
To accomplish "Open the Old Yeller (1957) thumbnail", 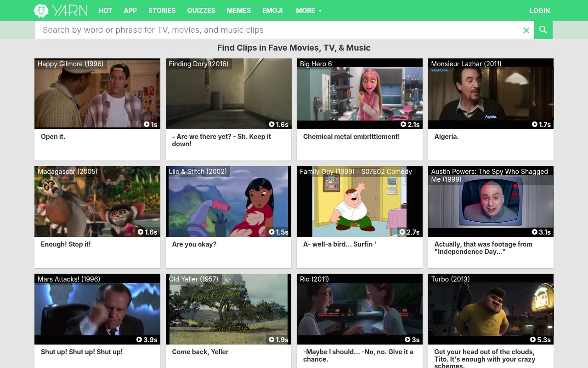I will (x=228, y=309).
